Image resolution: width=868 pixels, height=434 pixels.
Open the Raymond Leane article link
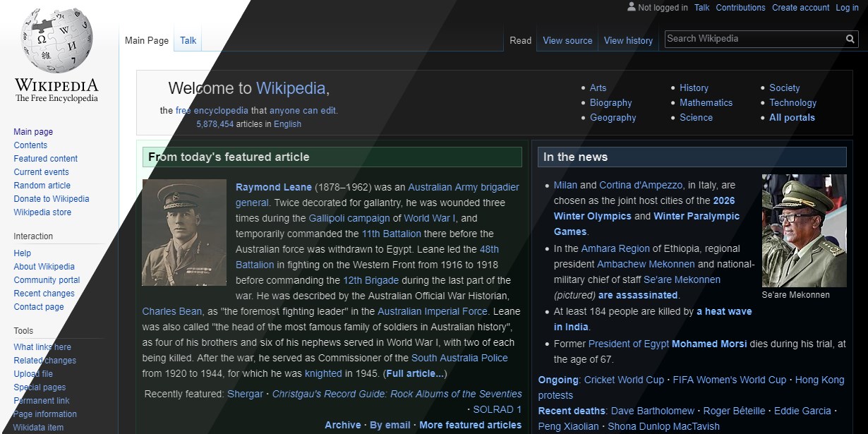[x=274, y=187]
